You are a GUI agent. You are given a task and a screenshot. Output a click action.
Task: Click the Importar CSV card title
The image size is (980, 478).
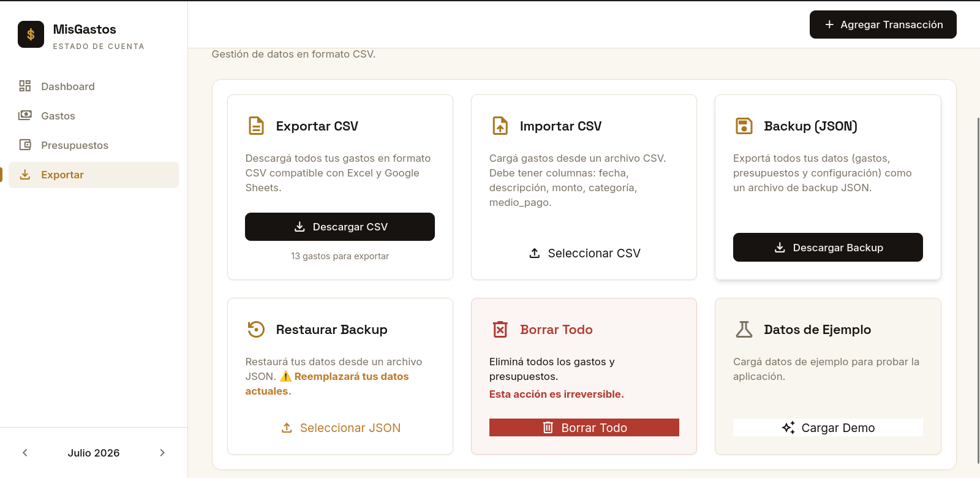click(561, 126)
